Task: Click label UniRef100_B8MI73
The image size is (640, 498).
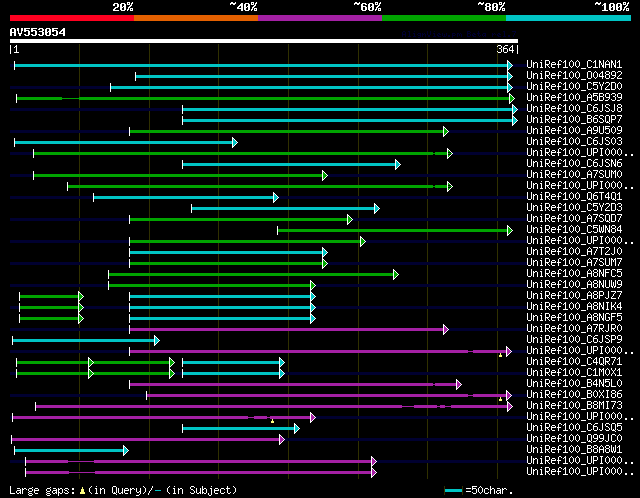Action: (x=574, y=406)
